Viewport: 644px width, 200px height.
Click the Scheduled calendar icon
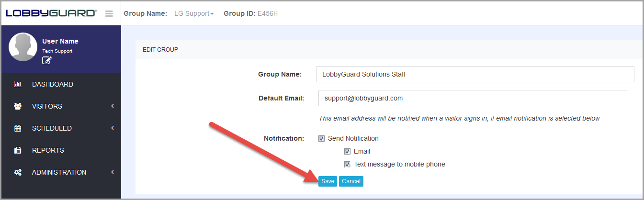18,128
